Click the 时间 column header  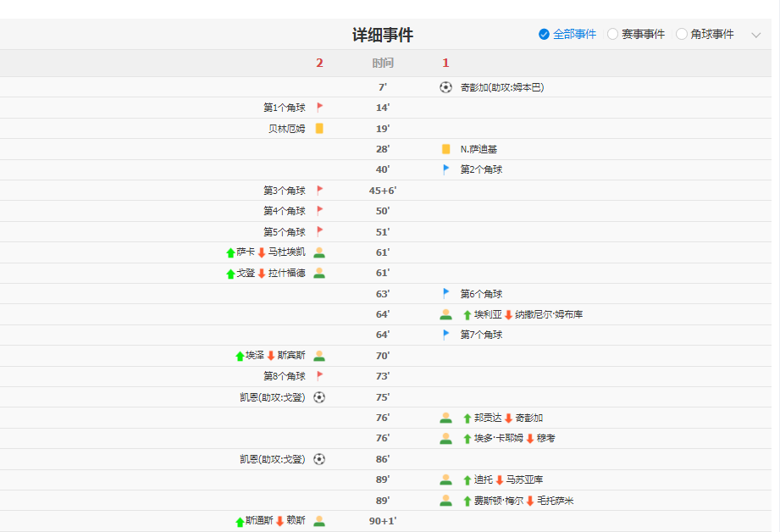tap(383, 64)
